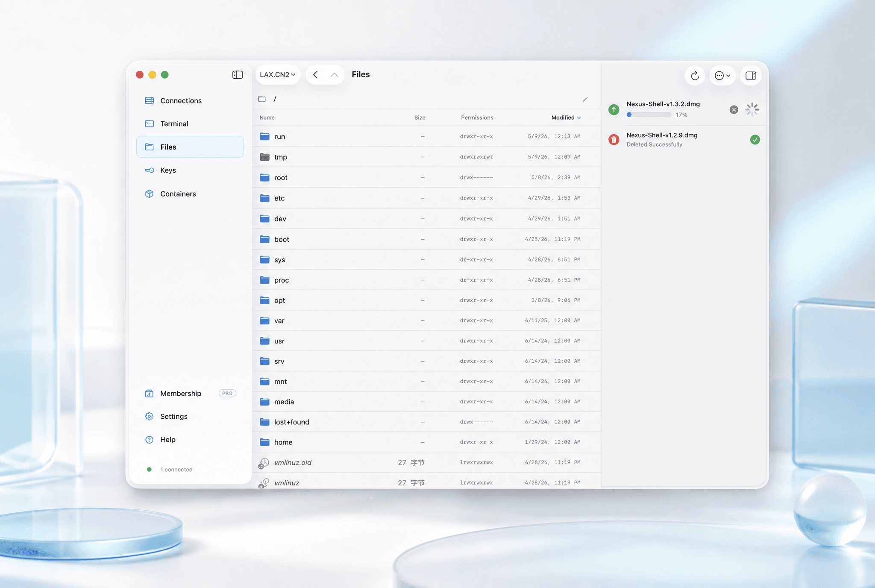The width and height of the screenshot is (875, 588).
Task: Click the refresh files icon
Action: pyautogui.click(x=695, y=76)
